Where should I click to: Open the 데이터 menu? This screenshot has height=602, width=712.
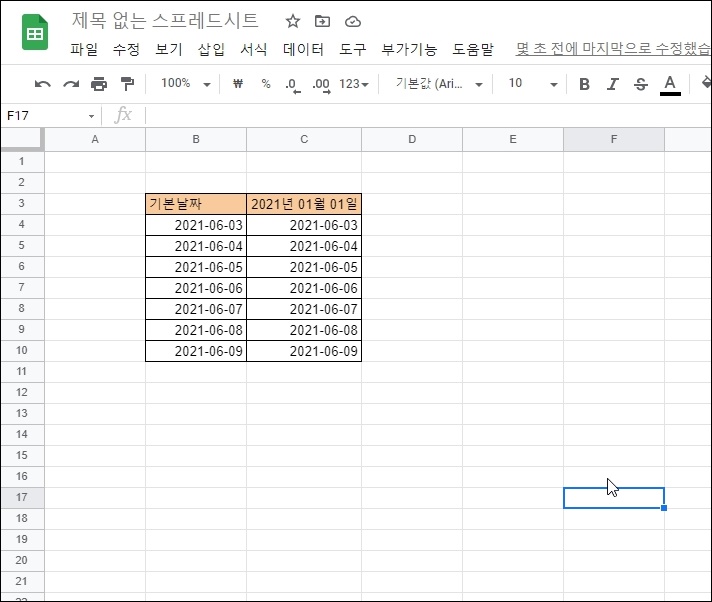pyautogui.click(x=303, y=49)
